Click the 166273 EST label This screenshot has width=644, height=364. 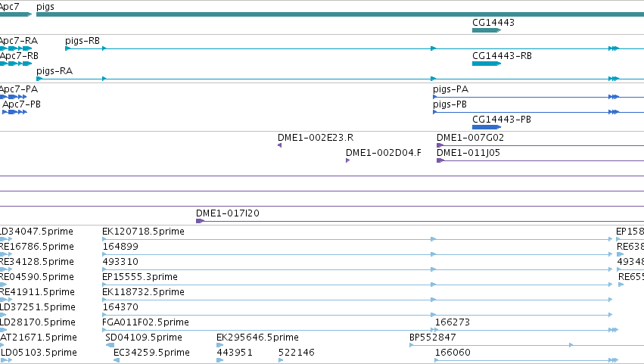point(453,322)
